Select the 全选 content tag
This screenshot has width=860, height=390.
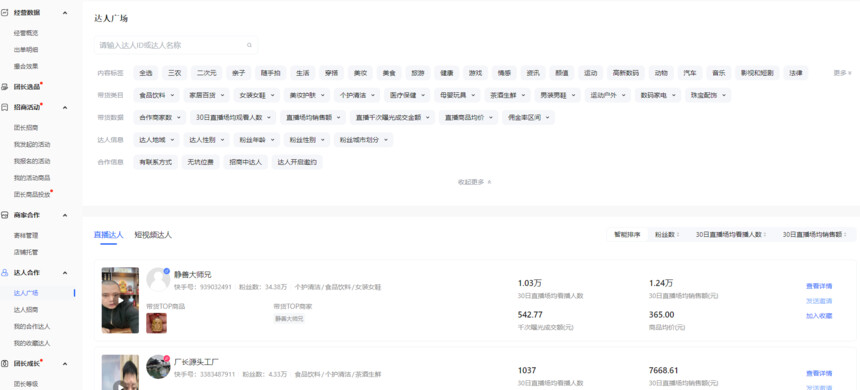click(x=145, y=72)
